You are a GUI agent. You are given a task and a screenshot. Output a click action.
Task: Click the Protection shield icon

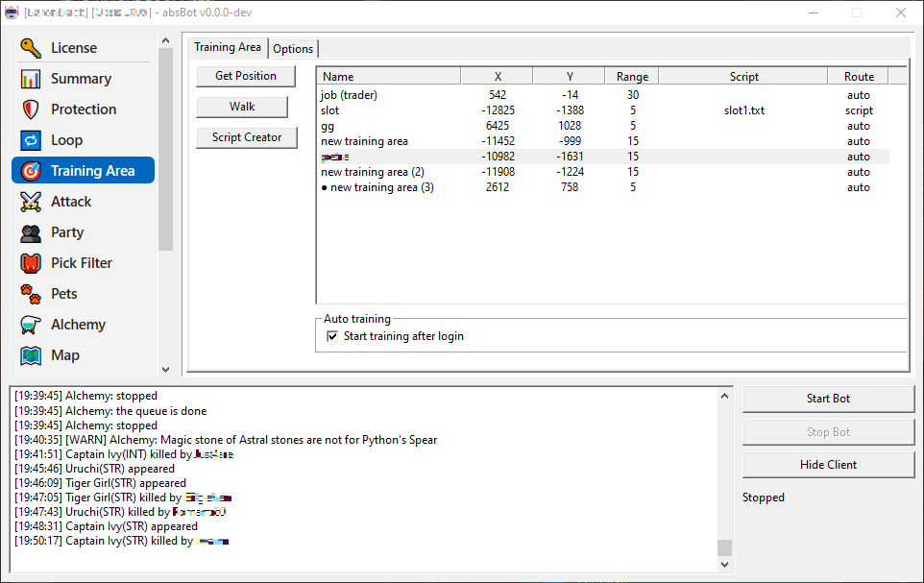[31, 109]
